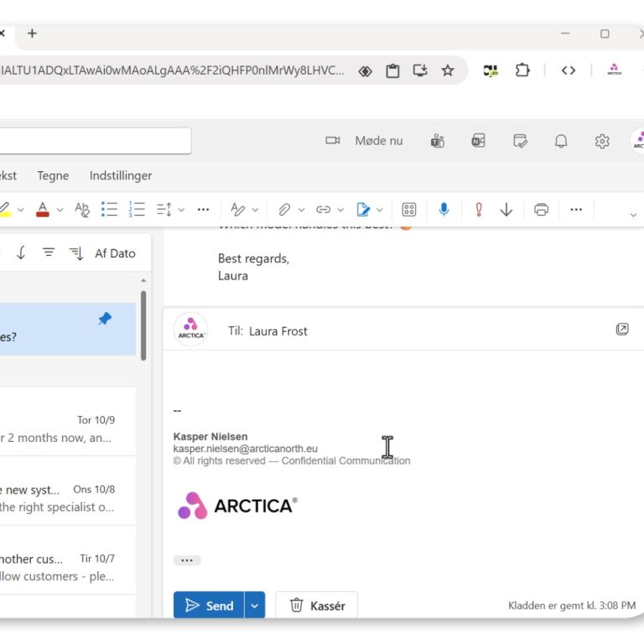This screenshot has width=644, height=644.
Task: Unpin the pinned email in list
Action: click(105, 319)
